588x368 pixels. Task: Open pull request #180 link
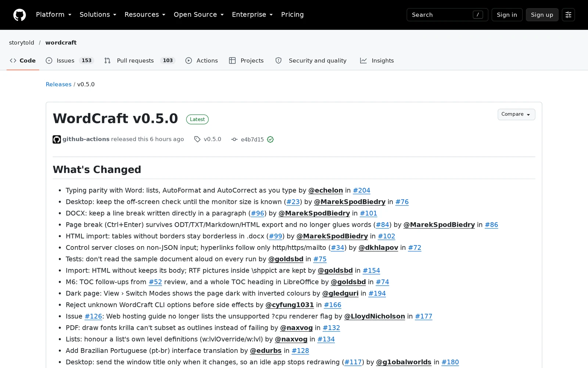(x=450, y=362)
